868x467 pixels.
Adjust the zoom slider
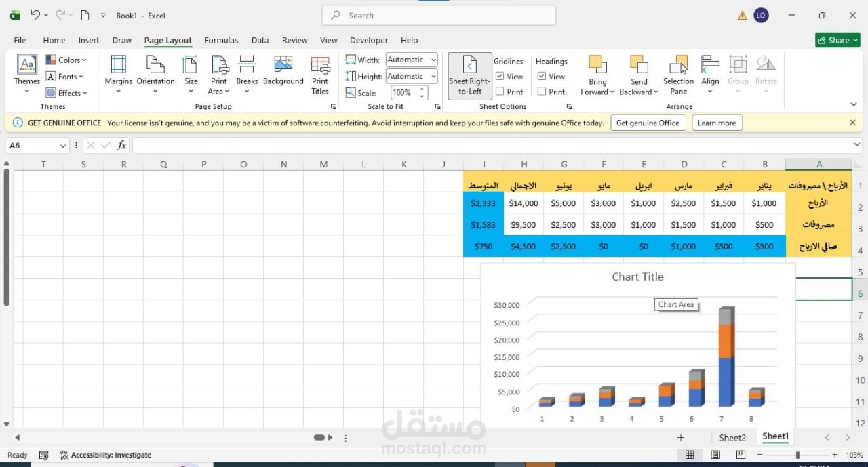pos(797,455)
